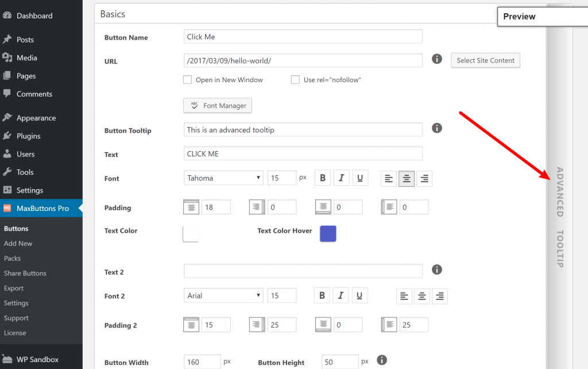Enable Open in New Window

[187, 79]
